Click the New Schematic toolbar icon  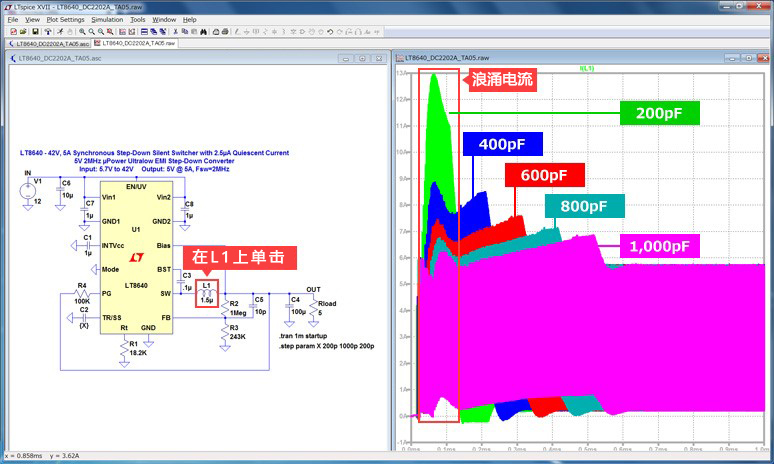tap(13, 32)
